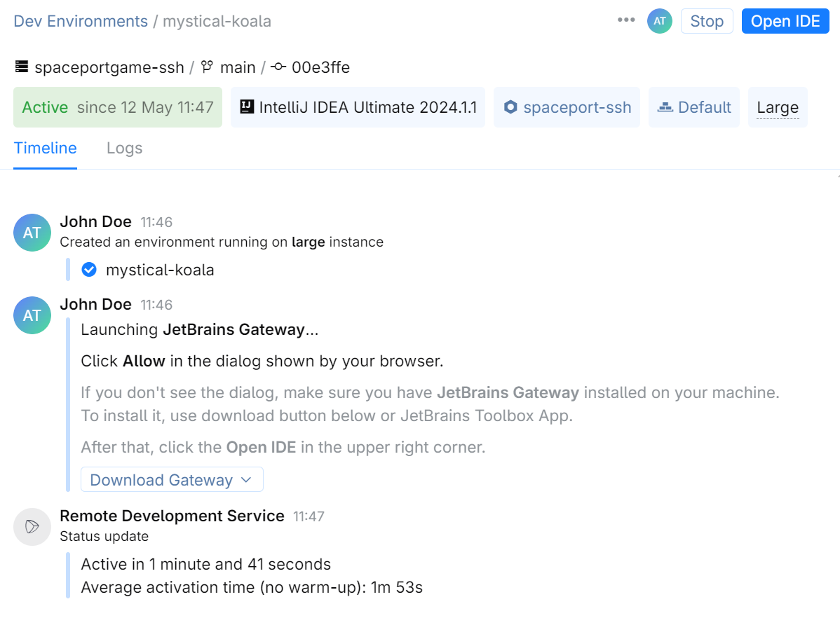Click the Remote Development Service avatar icon
This screenshot has width=840, height=618.
click(x=32, y=527)
